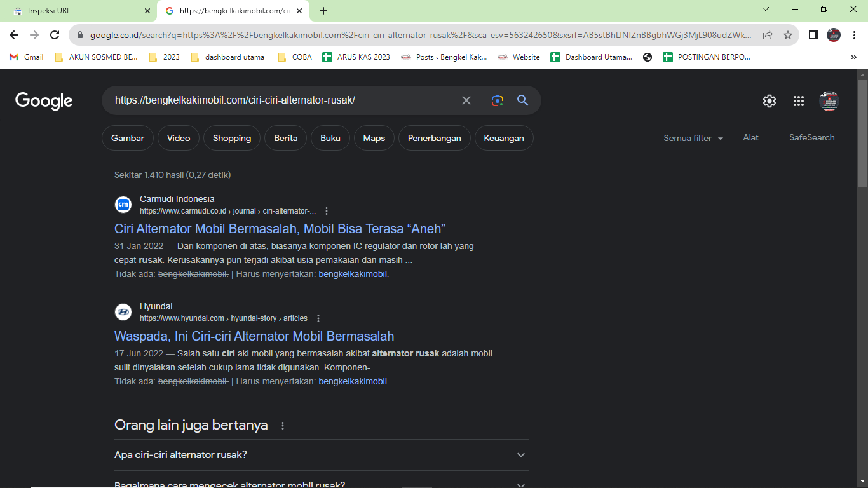Open the Gmail bookmark
The height and width of the screenshot is (488, 868).
27,57
